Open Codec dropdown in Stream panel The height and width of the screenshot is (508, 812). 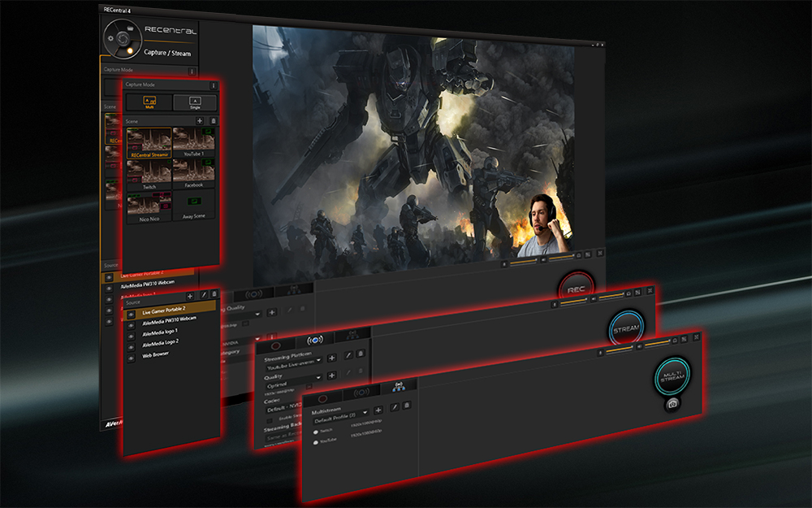pos(283,407)
